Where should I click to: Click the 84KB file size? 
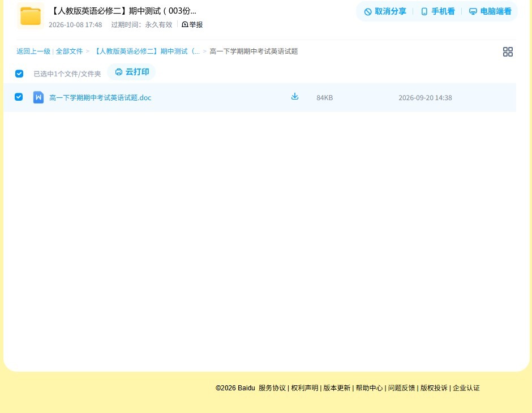(x=325, y=98)
